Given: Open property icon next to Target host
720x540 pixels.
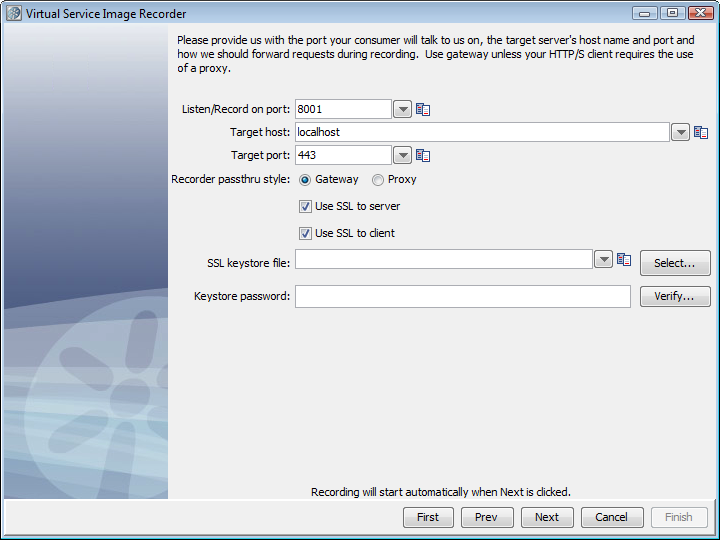Looking at the screenshot, I should pos(701,133).
